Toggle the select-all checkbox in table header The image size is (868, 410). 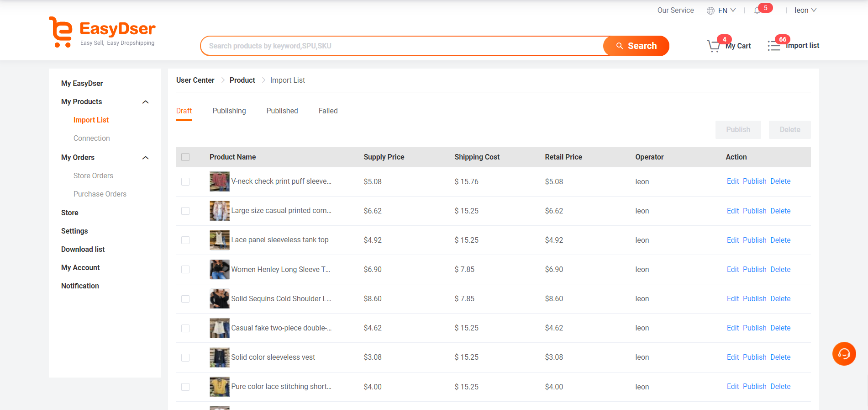[185, 157]
